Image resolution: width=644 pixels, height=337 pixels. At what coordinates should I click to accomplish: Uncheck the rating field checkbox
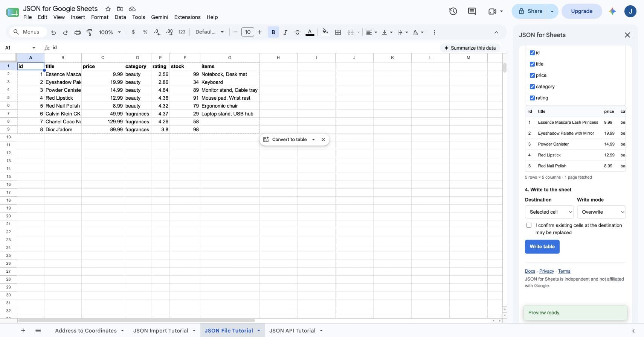click(x=532, y=98)
